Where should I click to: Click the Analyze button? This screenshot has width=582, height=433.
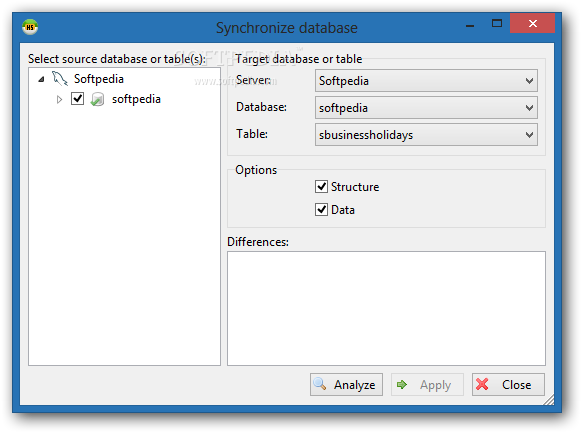click(346, 384)
